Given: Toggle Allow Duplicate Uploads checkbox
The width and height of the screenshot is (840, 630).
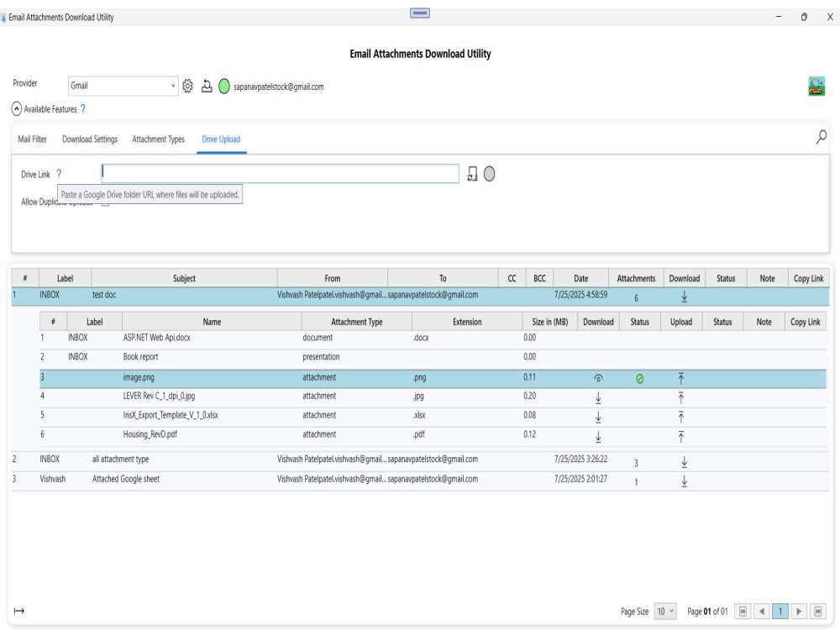Looking at the screenshot, I should pos(106,202).
